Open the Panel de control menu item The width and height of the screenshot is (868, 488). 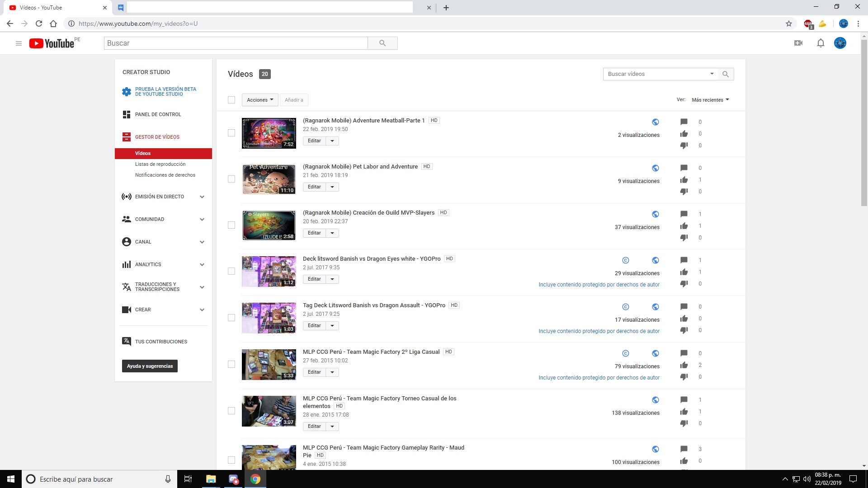click(x=158, y=114)
